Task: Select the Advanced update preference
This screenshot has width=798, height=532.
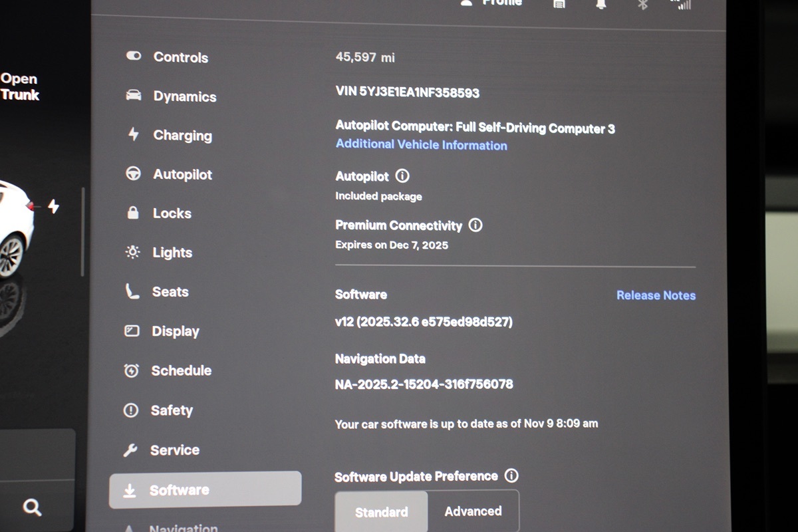Action: click(473, 511)
